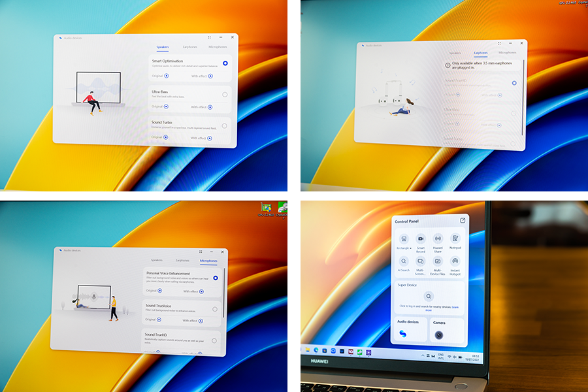
Task: Open Microphones tab in Earphones window
Action: 507,52
